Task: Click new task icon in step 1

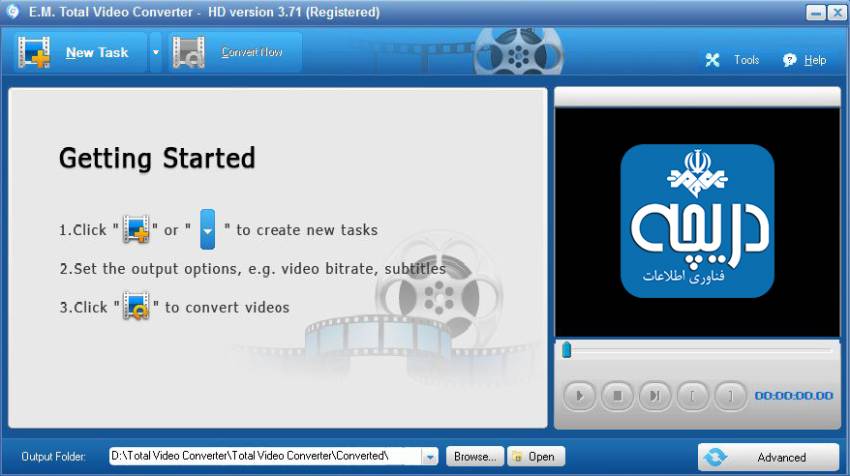Action: coord(136,229)
